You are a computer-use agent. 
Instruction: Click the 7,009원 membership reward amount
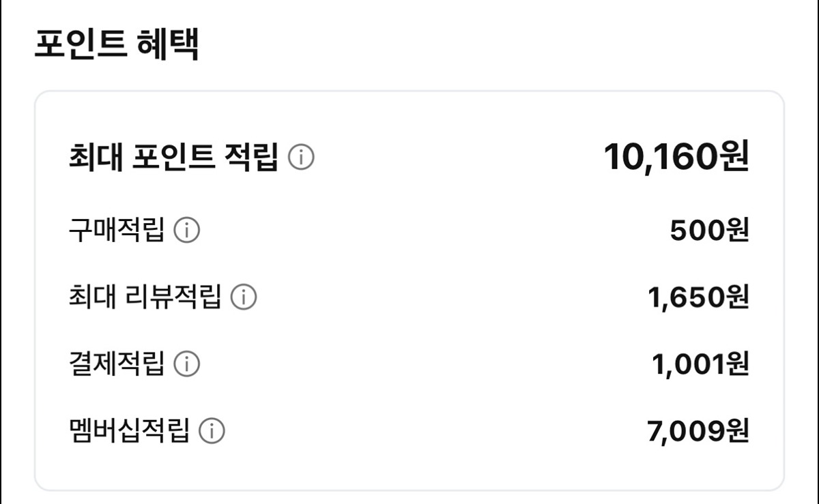point(698,431)
